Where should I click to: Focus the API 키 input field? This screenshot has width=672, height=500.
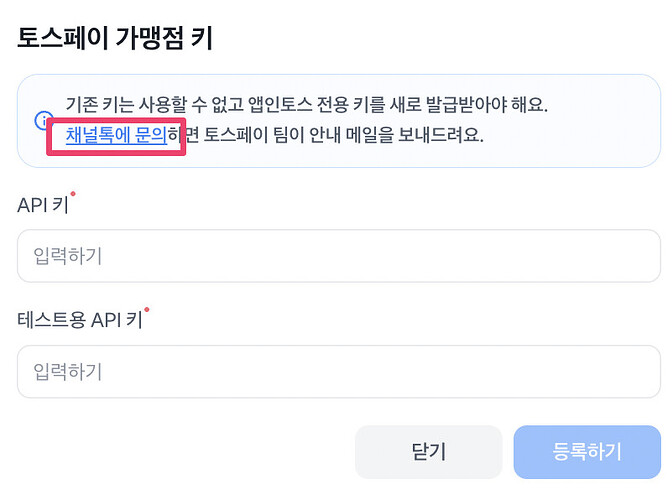(338, 256)
